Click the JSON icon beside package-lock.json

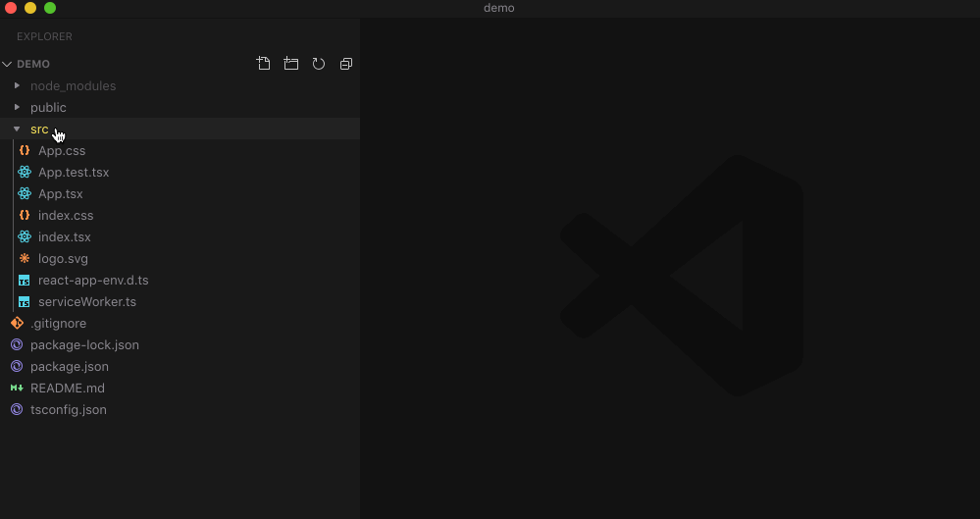click(x=17, y=345)
